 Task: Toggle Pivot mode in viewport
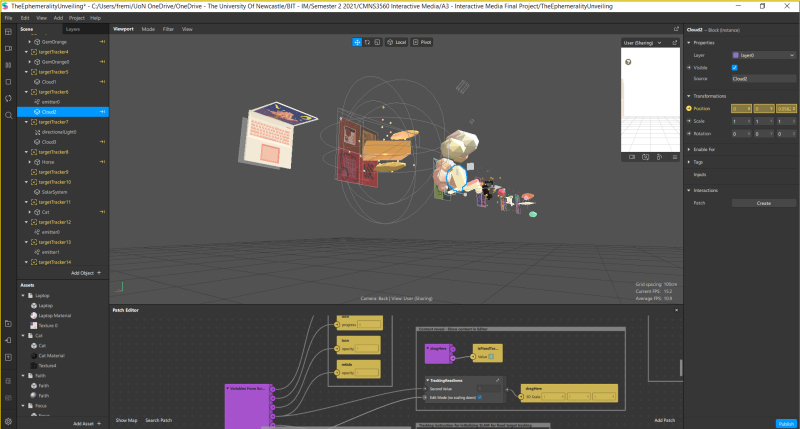click(x=422, y=42)
